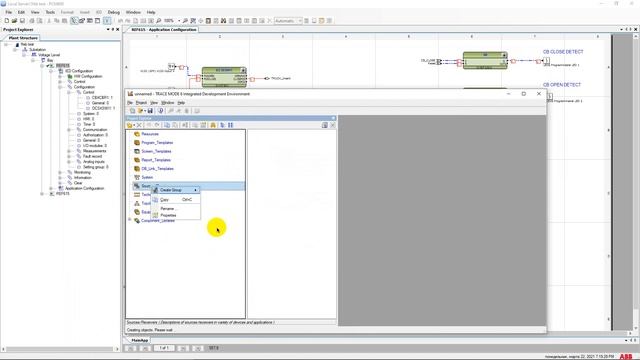Click the ABB logo in bottom right corner
Viewport: 640px width, 360px height.
pos(626,357)
